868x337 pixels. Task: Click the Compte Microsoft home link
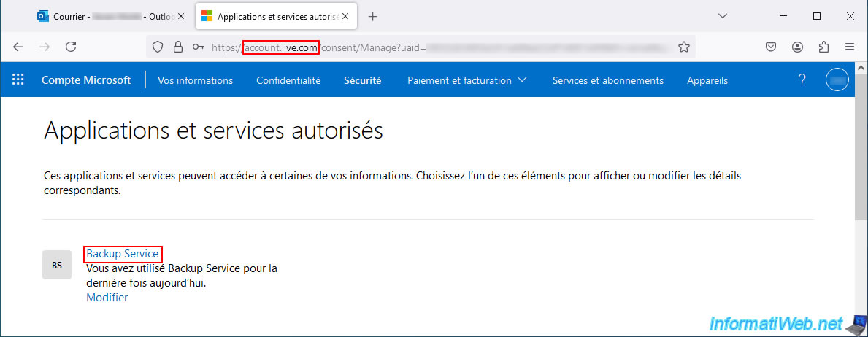click(x=86, y=80)
